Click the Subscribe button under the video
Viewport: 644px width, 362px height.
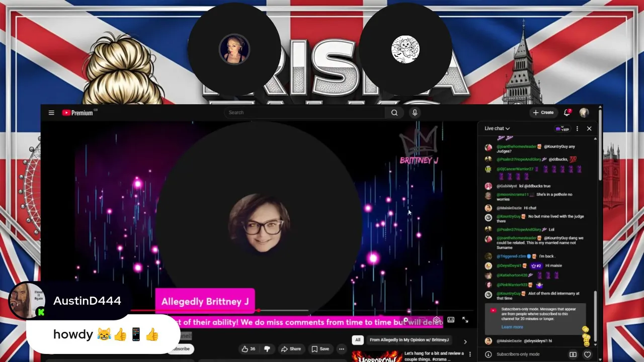tap(180, 349)
